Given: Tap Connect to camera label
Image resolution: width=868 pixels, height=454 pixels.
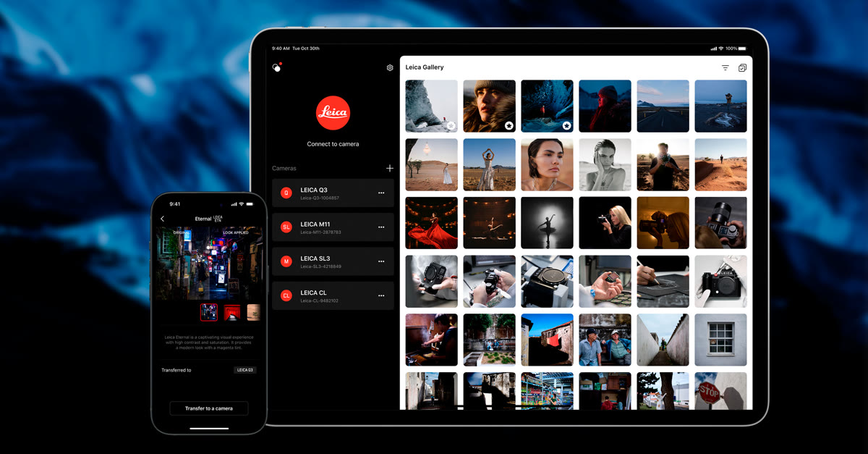Looking at the screenshot, I should pos(333,144).
